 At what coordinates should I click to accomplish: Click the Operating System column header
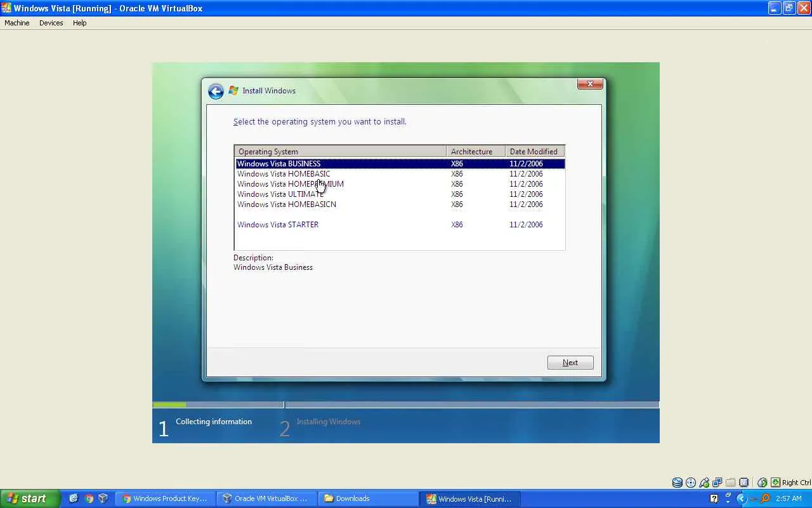[x=340, y=152]
